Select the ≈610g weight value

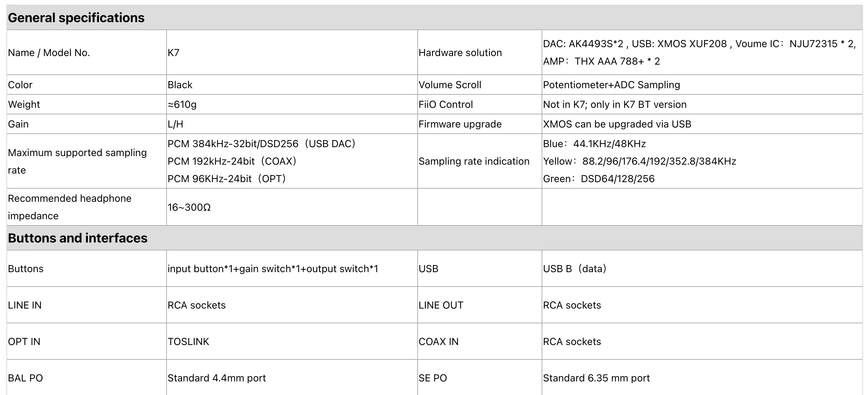click(182, 104)
